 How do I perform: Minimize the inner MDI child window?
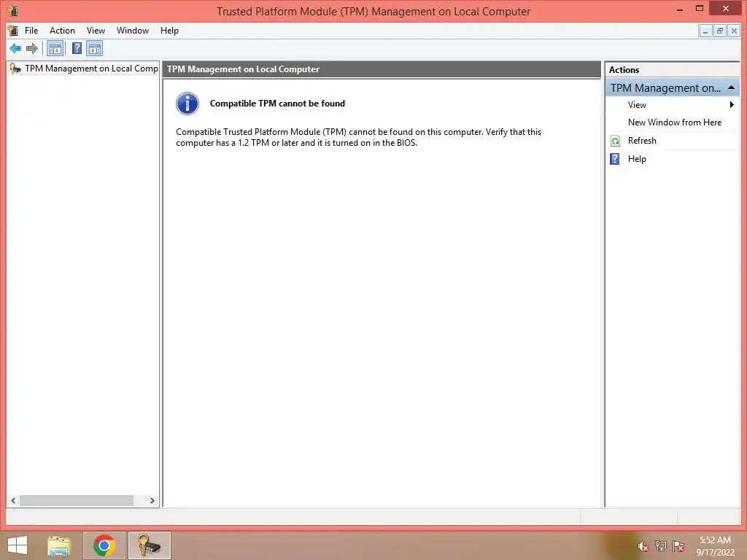click(705, 31)
